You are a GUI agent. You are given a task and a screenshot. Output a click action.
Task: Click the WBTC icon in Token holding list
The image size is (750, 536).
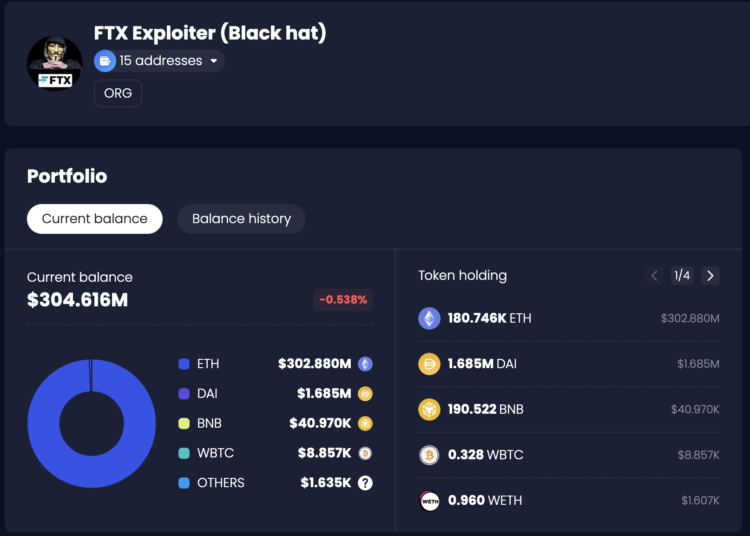(429, 455)
